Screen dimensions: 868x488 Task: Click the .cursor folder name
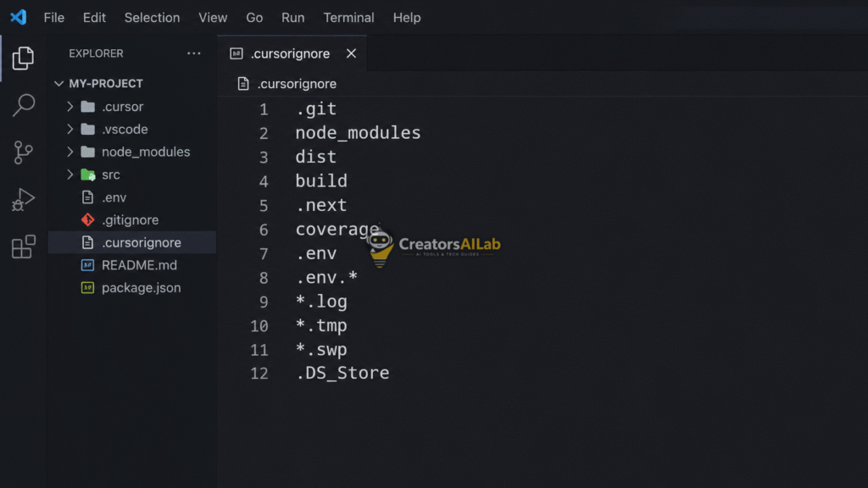point(122,106)
